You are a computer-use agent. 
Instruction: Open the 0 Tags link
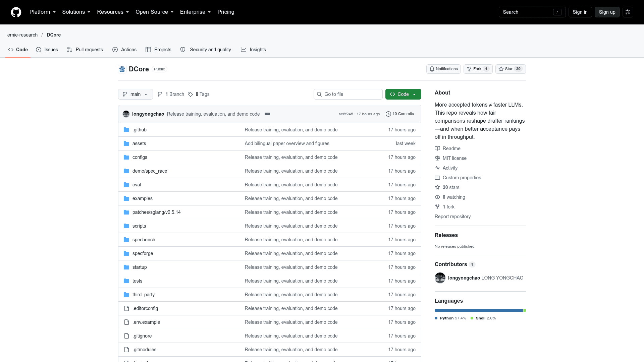[x=199, y=94]
